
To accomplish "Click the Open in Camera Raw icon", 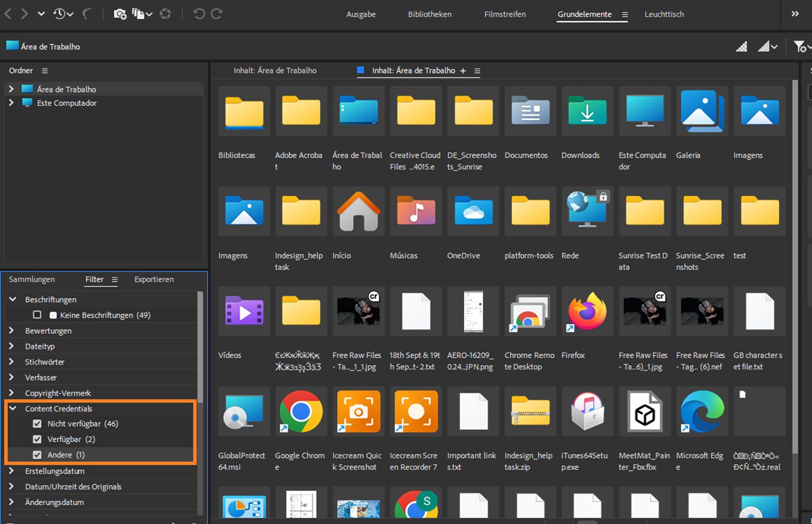I will point(165,14).
